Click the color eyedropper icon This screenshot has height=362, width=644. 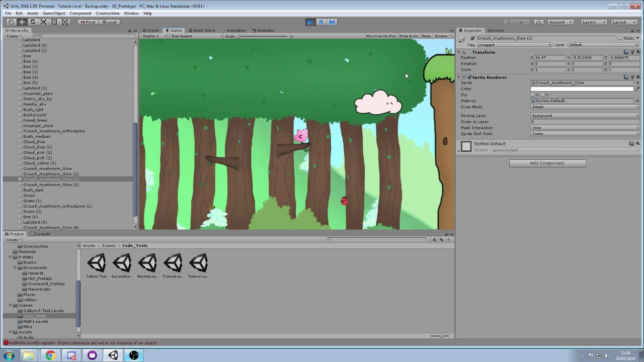coord(637,89)
